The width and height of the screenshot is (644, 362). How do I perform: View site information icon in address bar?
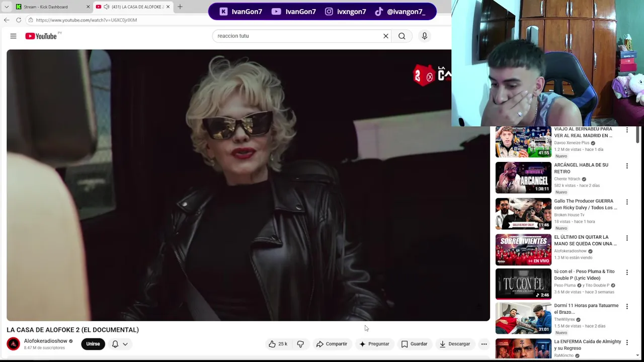coord(31,20)
